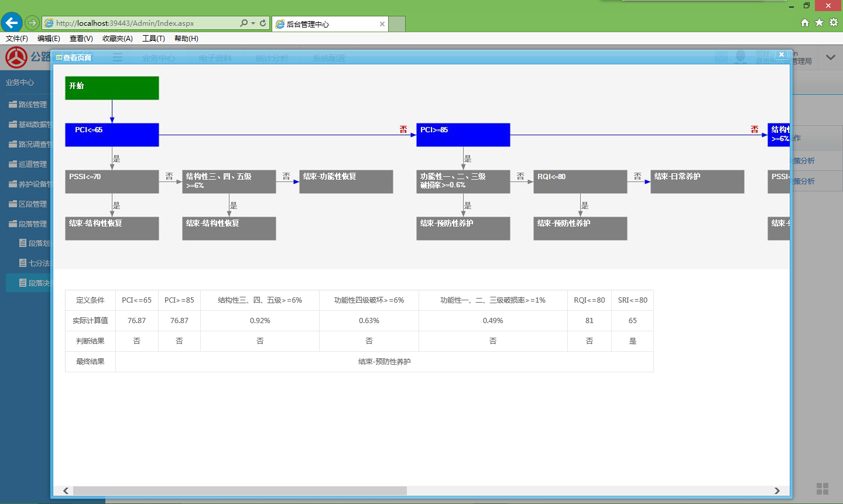Click the horizontal scrollbar thumb in the dialog
The height and width of the screenshot is (504, 843).
point(239,491)
